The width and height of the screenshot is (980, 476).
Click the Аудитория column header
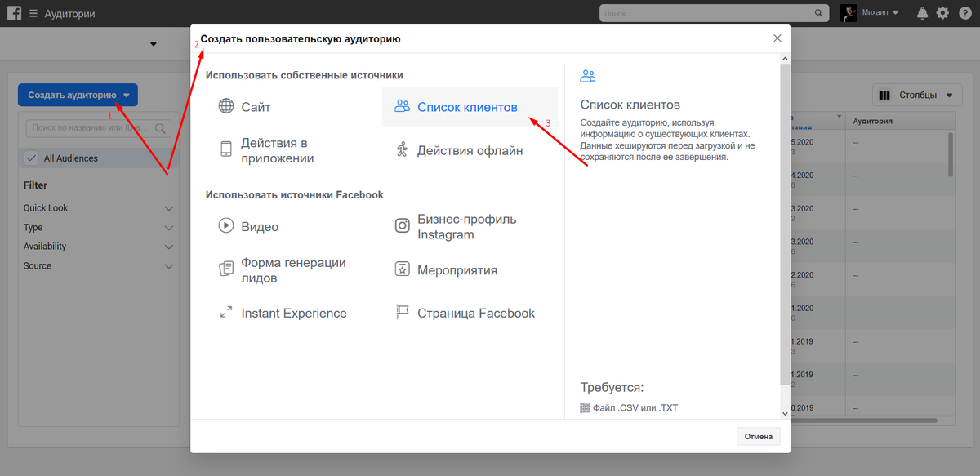[x=872, y=121]
